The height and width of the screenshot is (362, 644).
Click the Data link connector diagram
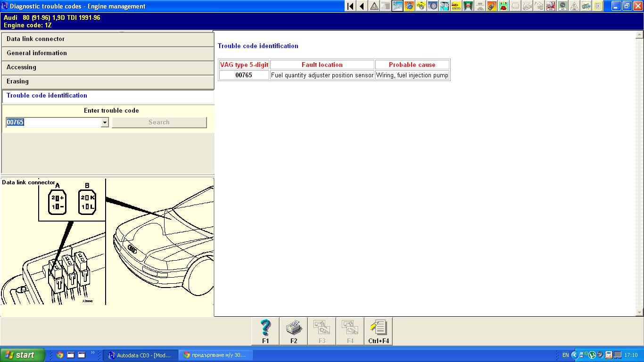(x=107, y=241)
